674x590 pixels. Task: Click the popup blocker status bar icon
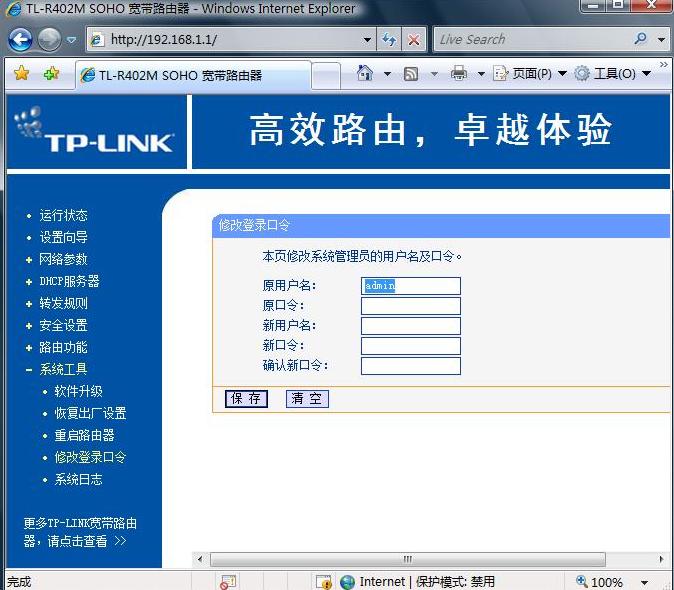tap(228, 582)
